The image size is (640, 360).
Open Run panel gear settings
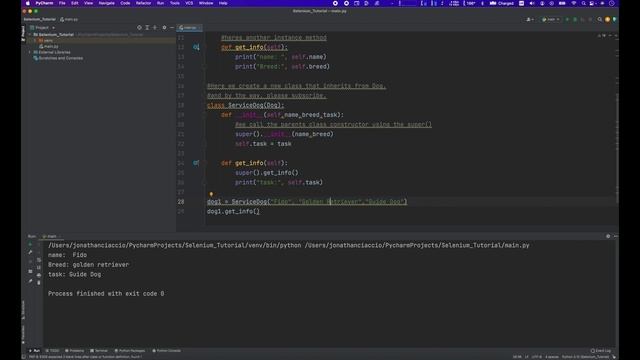pos(608,236)
